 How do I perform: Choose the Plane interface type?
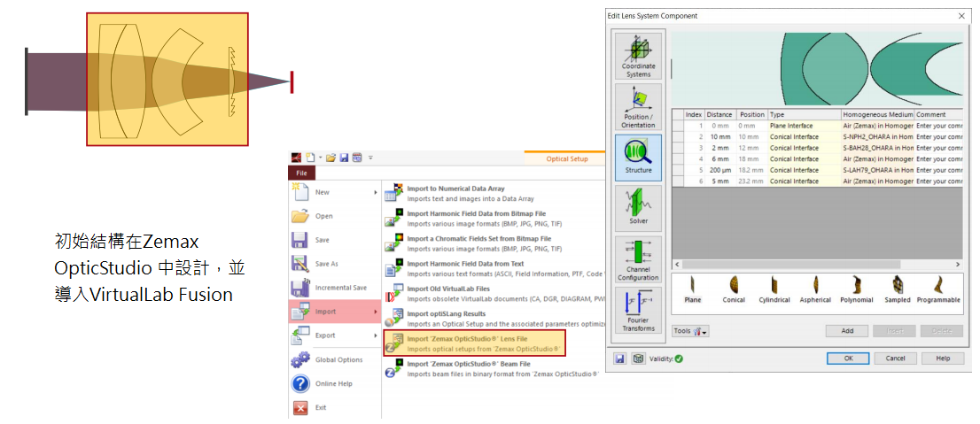(693, 290)
